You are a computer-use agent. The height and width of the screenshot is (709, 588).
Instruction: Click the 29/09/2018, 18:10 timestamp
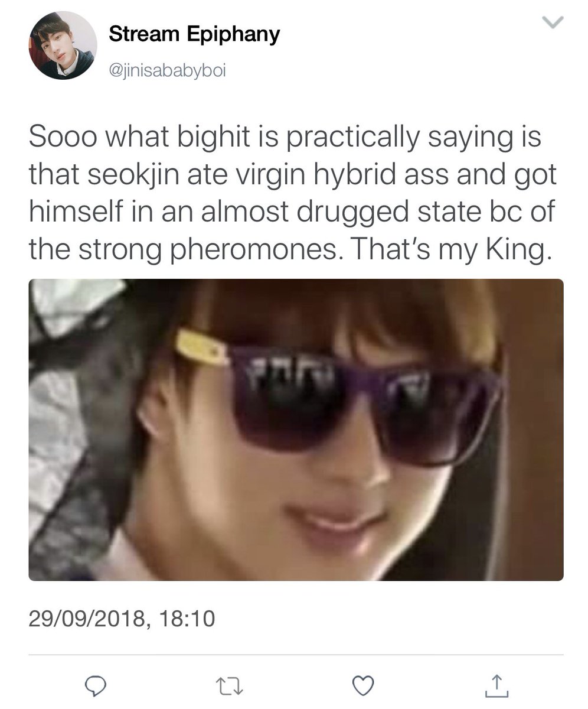point(122,619)
